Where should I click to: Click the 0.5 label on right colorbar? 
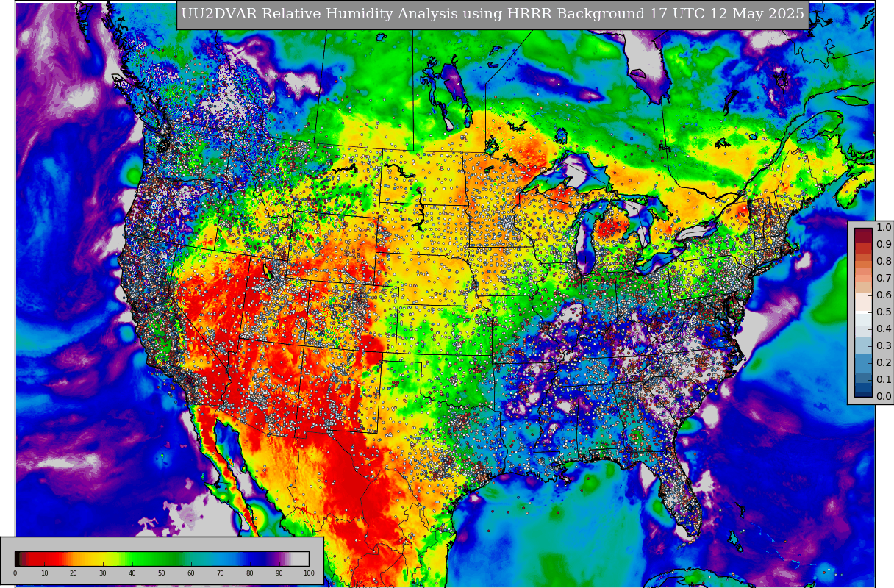pos(884,312)
